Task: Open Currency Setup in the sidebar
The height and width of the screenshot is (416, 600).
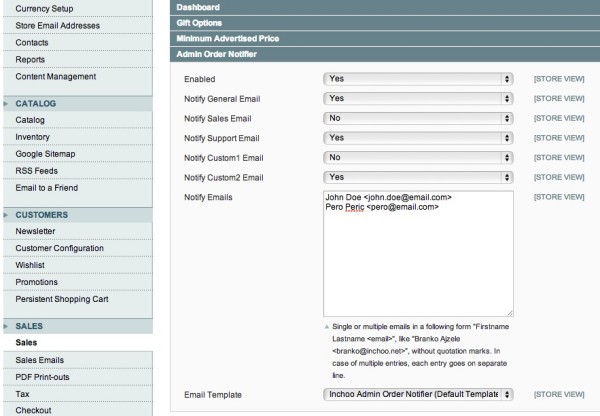Action: [44, 8]
